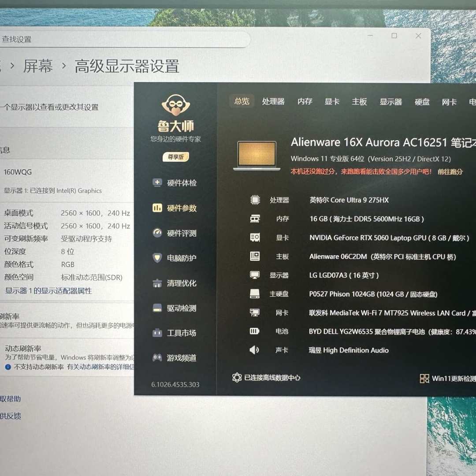Click 已连接离线数据中心 status text
The height and width of the screenshot is (476, 476).
(272, 378)
